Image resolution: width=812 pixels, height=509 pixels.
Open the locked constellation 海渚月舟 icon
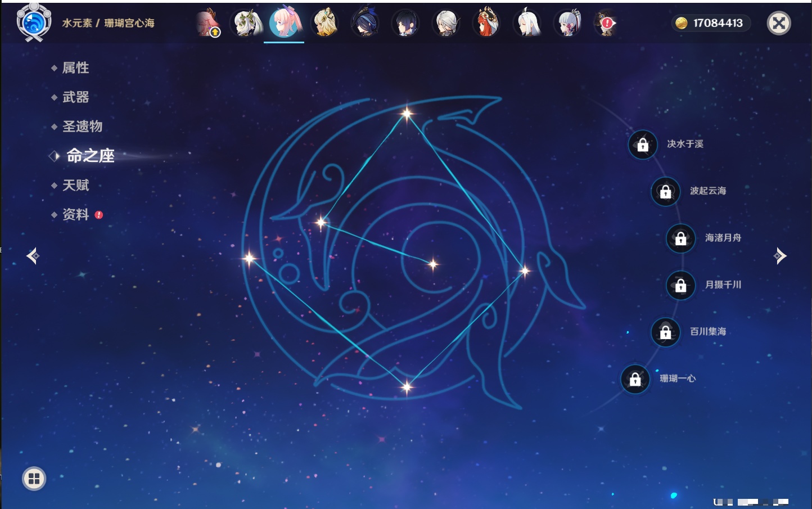coord(680,238)
